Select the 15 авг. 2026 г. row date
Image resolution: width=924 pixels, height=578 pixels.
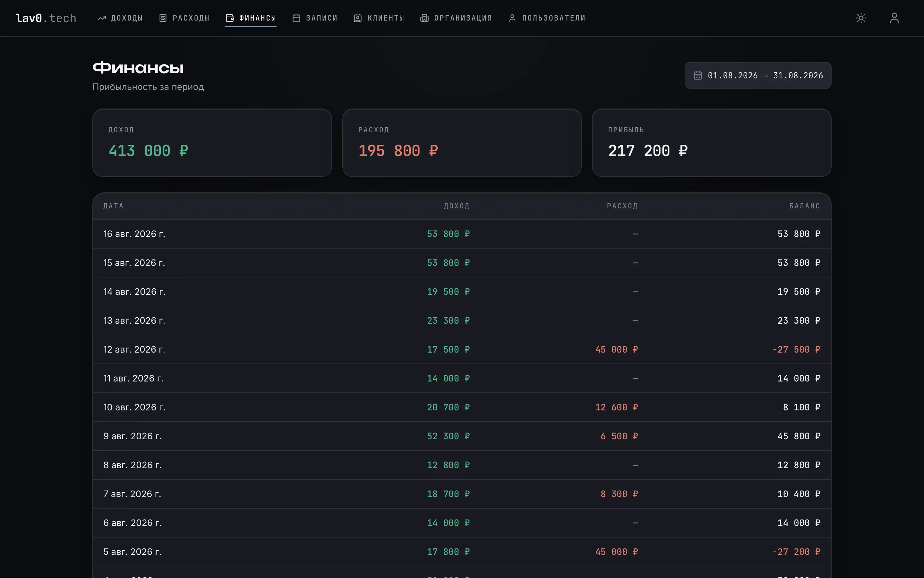134,263
